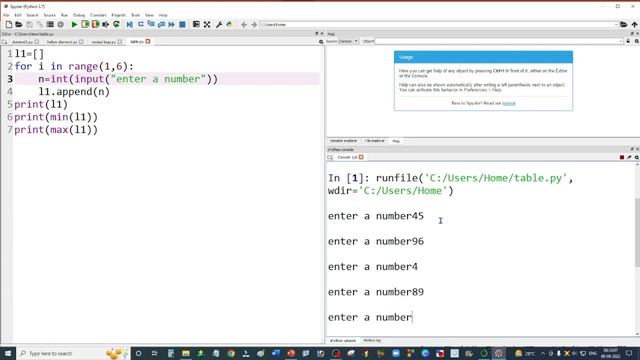Close the Console 1/A tab
This screenshot has width=640, height=360.
[361, 157]
